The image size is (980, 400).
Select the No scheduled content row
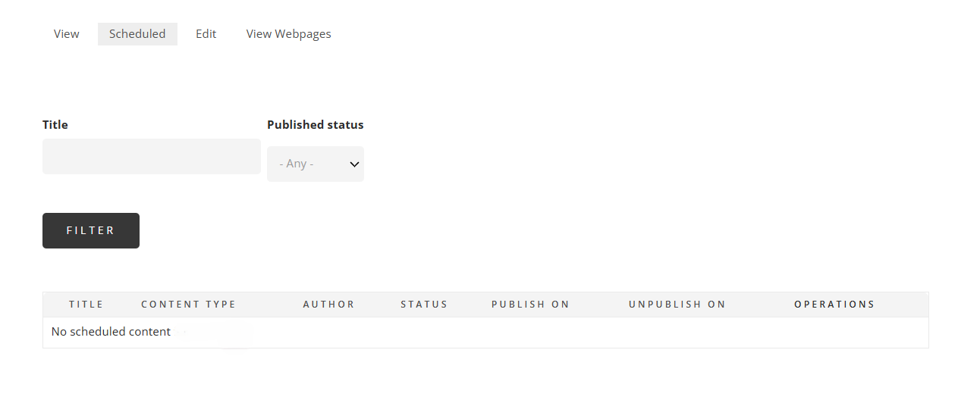(485, 332)
